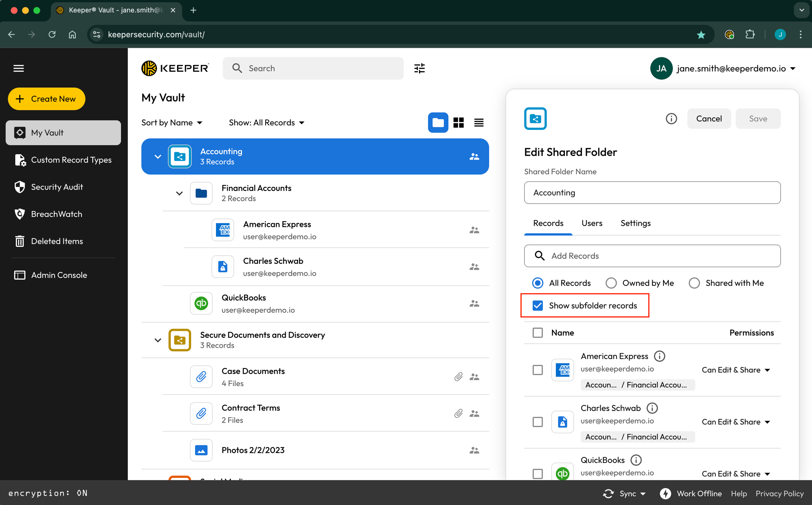The width and height of the screenshot is (812, 505).
Task: Open the hamburger menu in sidebar
Action: [19, 68]
